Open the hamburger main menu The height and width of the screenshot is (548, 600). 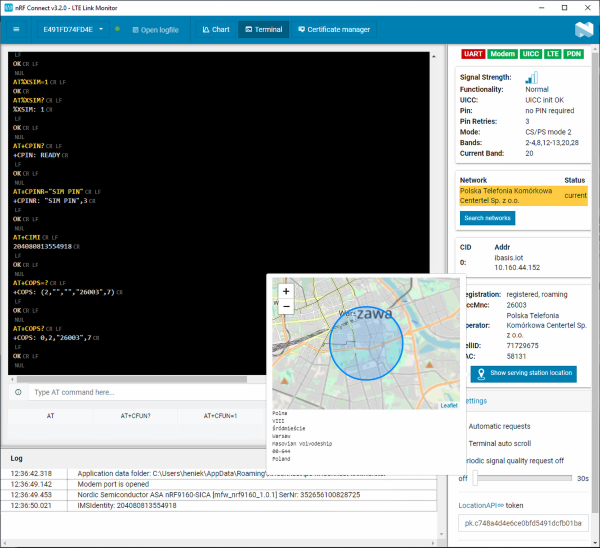[x=16, y=29]
